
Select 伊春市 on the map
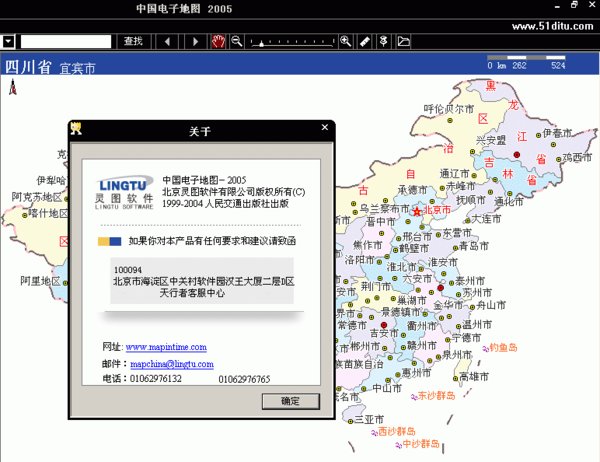tap(557, 133)
